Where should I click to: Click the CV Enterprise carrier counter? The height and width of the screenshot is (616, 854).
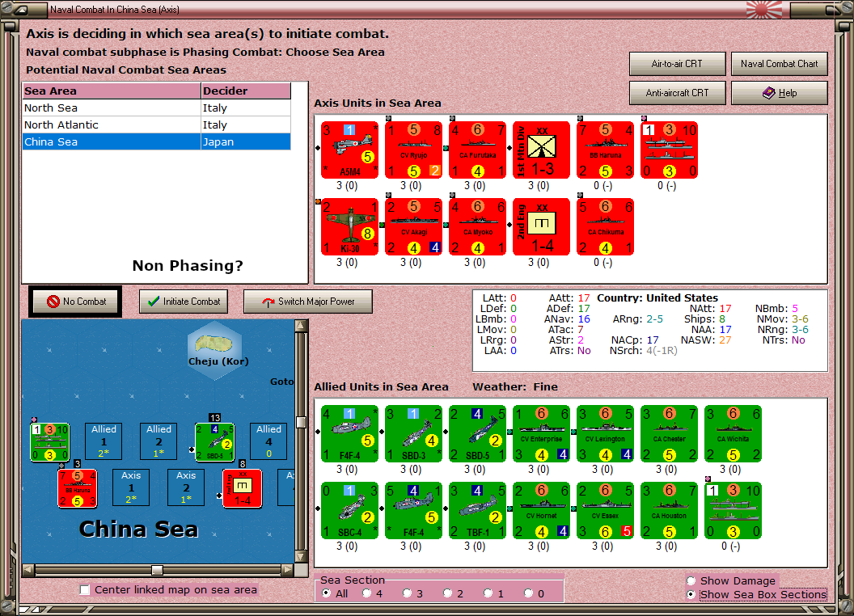pyautogui.click(x=541, y=433)
